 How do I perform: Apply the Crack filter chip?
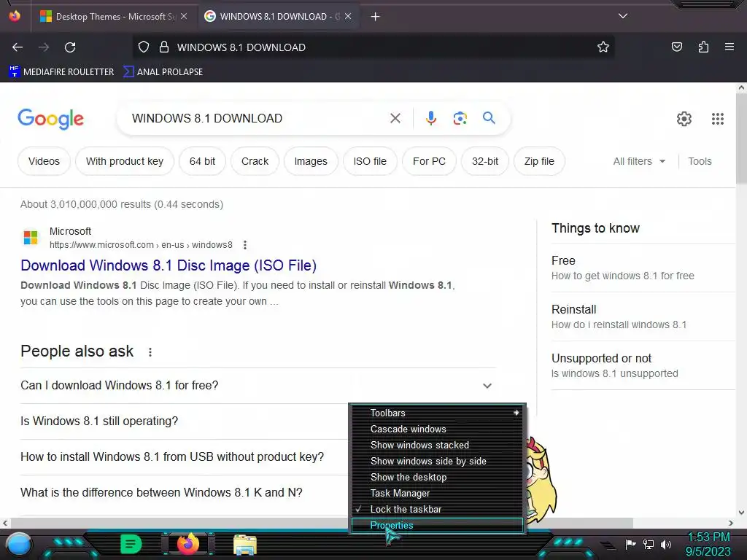255,161
